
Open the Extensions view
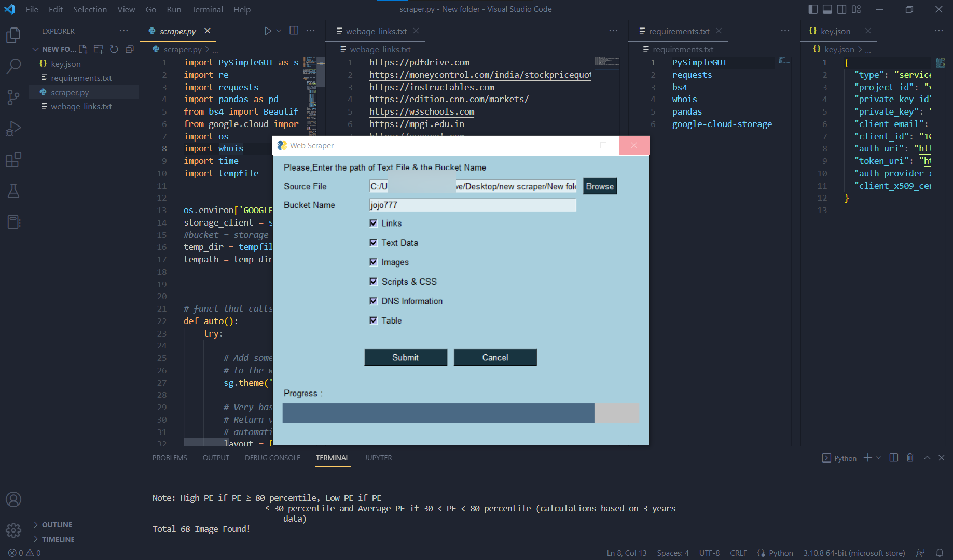(13, 160)
